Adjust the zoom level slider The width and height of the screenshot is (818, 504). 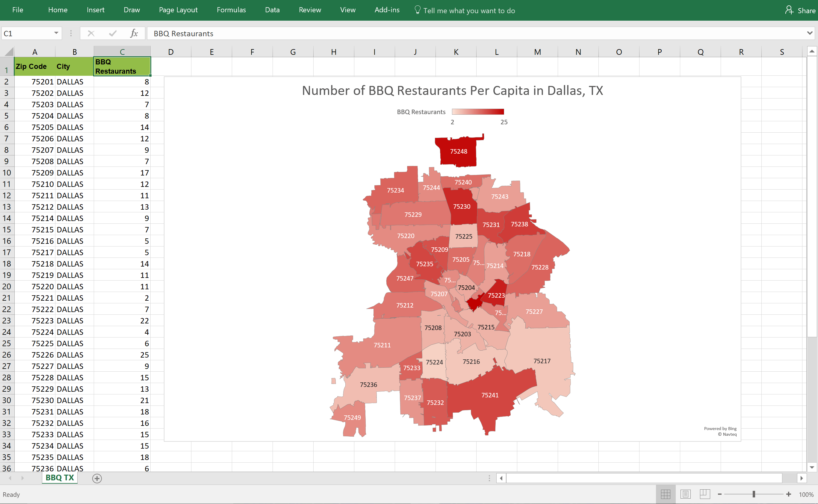[x=754, y=494]
